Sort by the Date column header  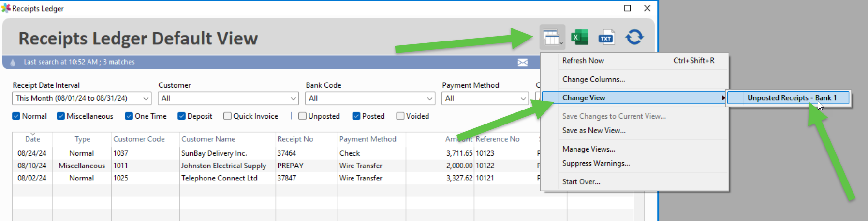(33, 139)
